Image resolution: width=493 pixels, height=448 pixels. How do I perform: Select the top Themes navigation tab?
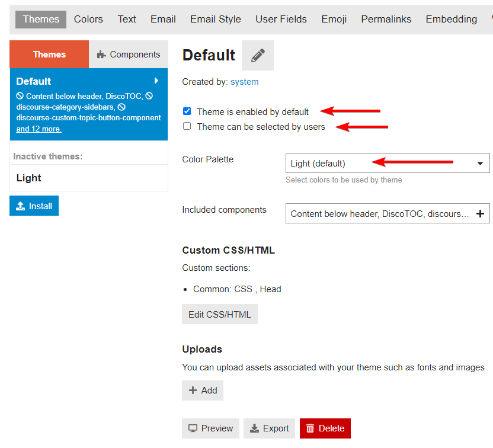[x=41, y=19]
